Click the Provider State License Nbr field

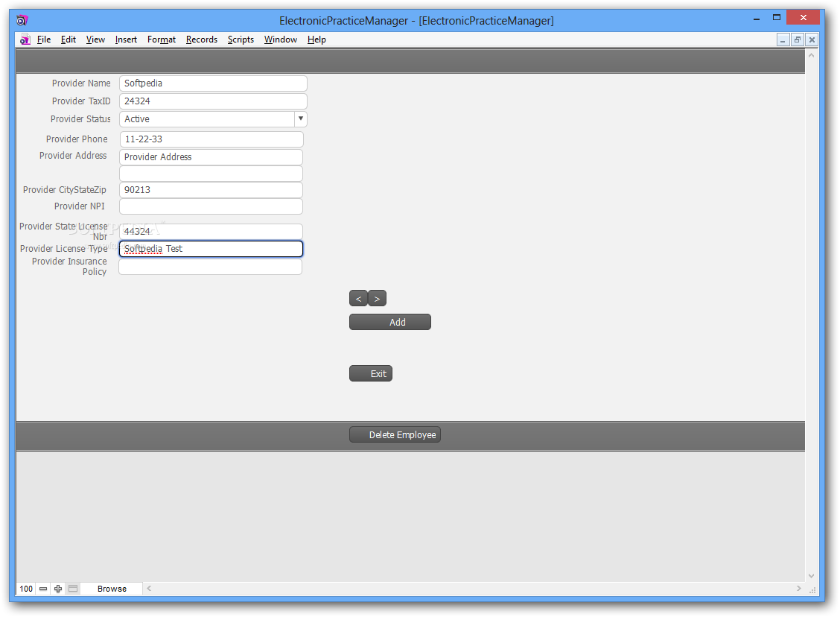tap(211, 232)
